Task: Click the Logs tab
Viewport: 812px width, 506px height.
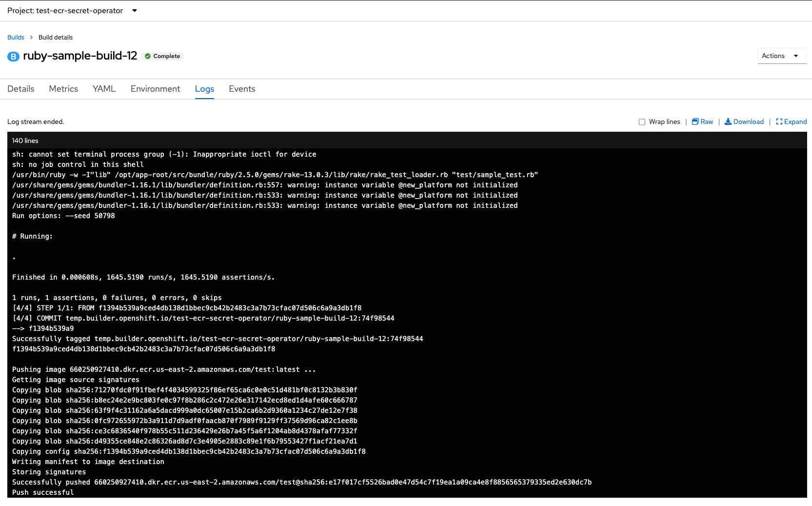Action: [204, 89]
